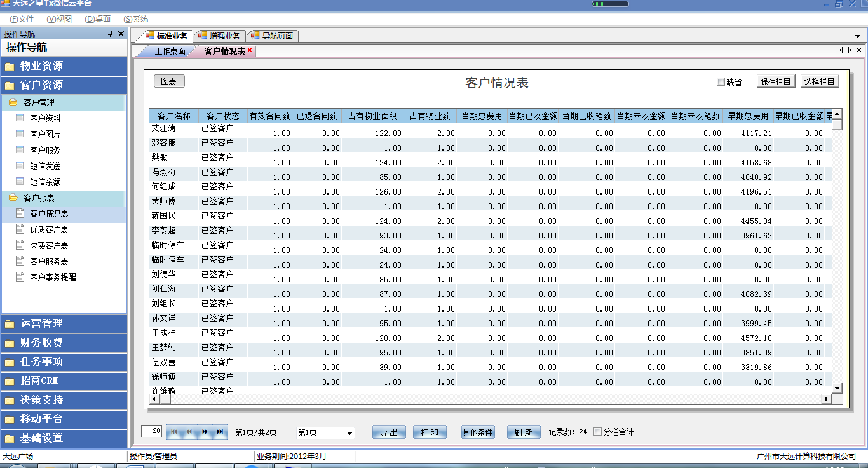Jump to first page arrow icon
Viewport: 868px width, 468px height.
(x=174, y=432)
